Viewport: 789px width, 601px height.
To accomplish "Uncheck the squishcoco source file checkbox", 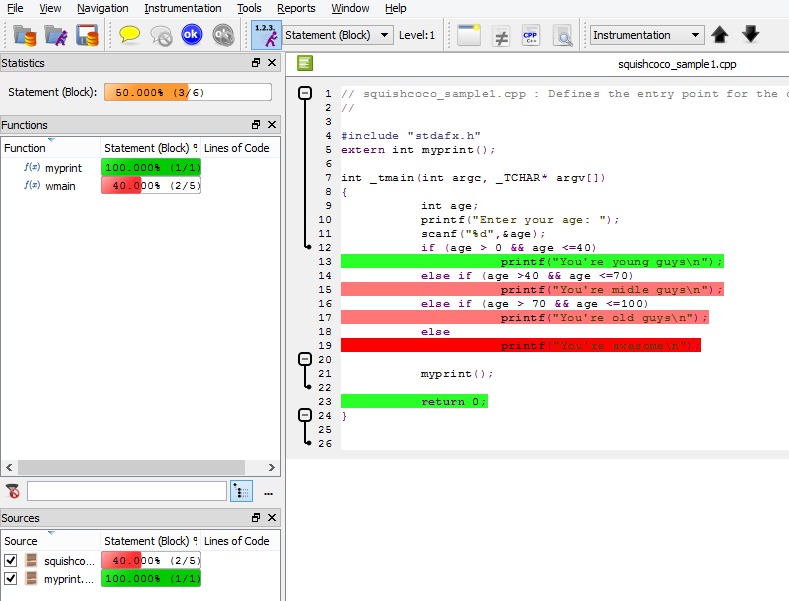I will (11, 561).
